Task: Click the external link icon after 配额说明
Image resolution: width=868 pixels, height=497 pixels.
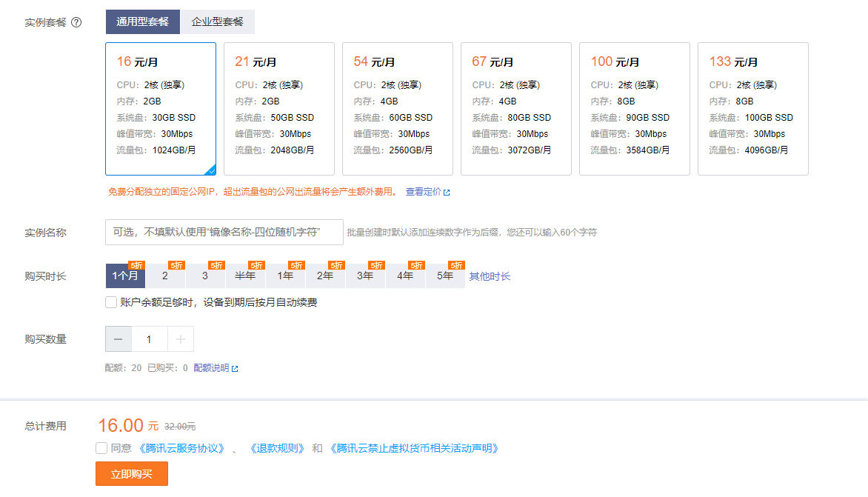Action: [x=235, y=368]
